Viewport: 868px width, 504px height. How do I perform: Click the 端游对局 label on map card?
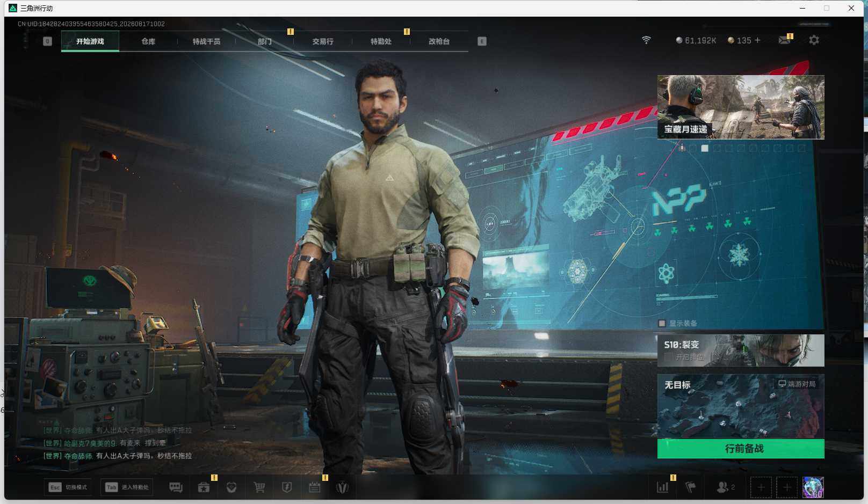(x=797, y=384)
